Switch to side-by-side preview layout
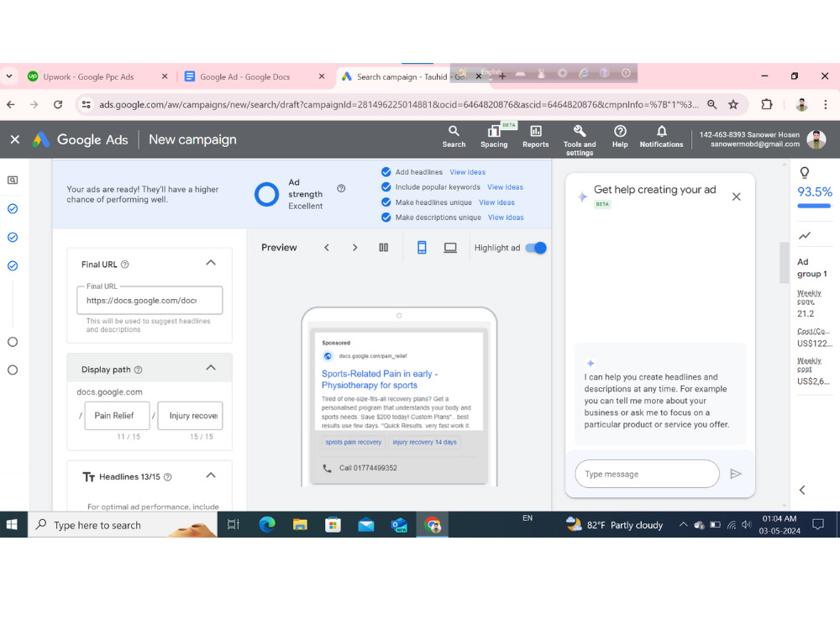 pos(384,248)
